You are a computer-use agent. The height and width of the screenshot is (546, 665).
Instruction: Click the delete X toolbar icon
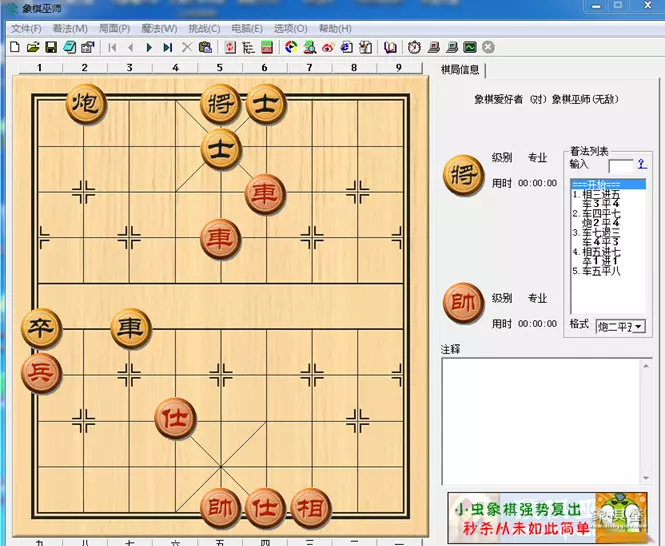point(187,47)
